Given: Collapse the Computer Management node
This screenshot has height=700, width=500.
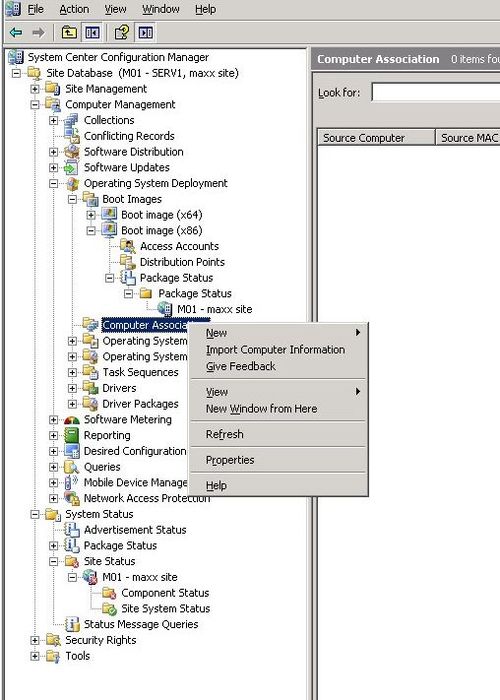Looking at the screenshot, I should 35,104.
